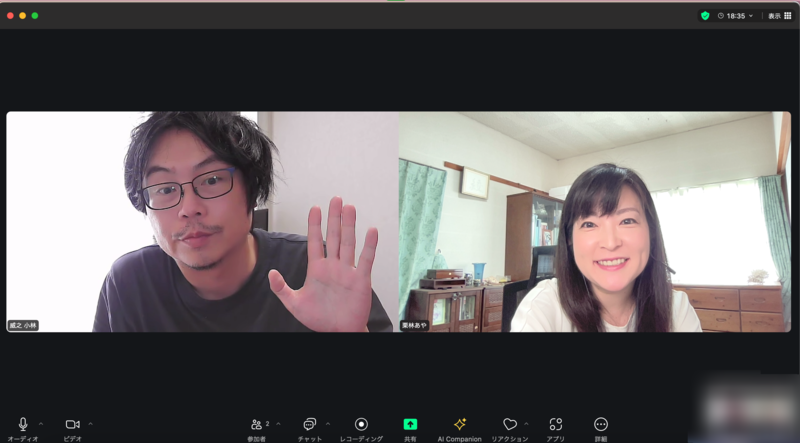Expand video options arrow beside camera
Screen dimensions: 800x443
(x=90, y=423)
